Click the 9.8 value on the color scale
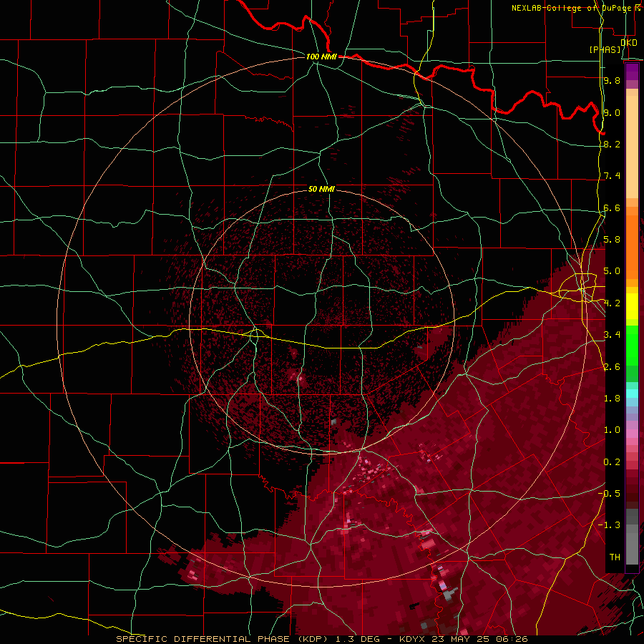 612,80
